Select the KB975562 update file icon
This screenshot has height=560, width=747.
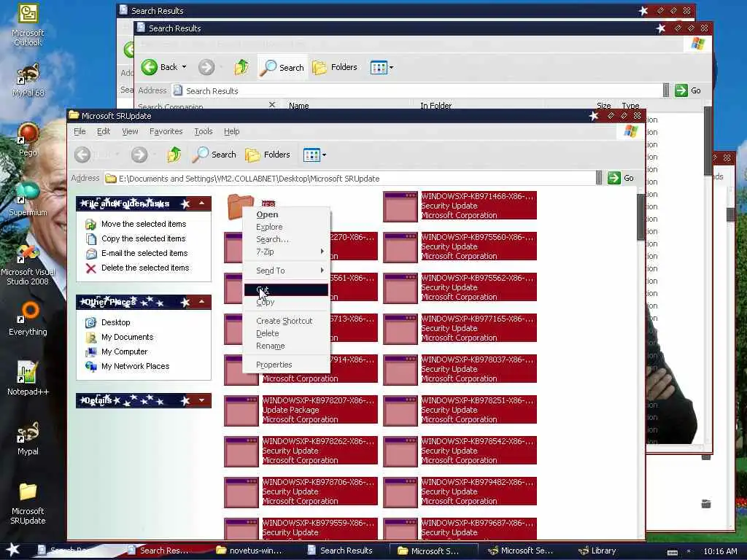(400, 288)
